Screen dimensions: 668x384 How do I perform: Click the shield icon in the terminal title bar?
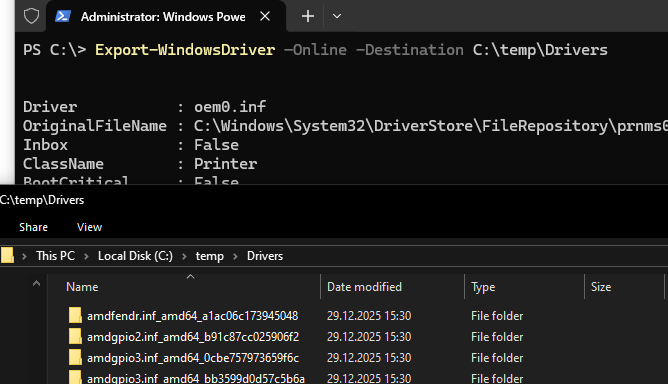[31, 16]
